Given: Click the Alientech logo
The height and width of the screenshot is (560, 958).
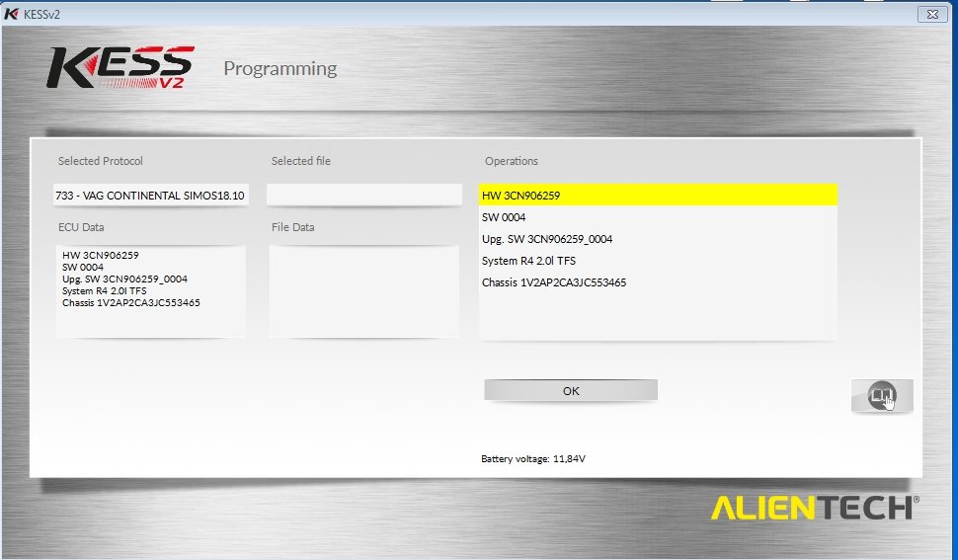Looking at the screenshot, I should point(815,508).
